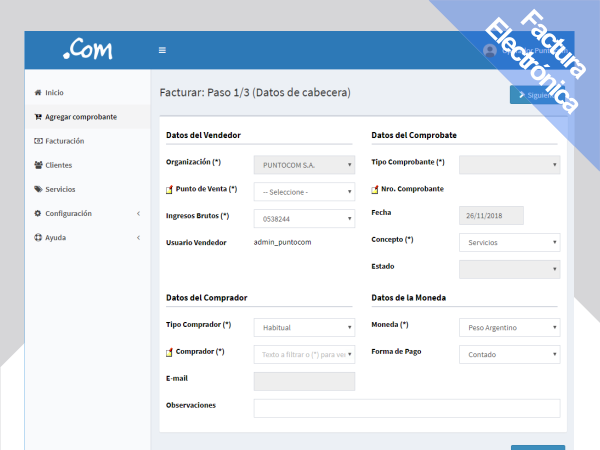Click the Facturar: Paso 1/3 page title
This screenshot has width=600, height=450.
(255, 93)
